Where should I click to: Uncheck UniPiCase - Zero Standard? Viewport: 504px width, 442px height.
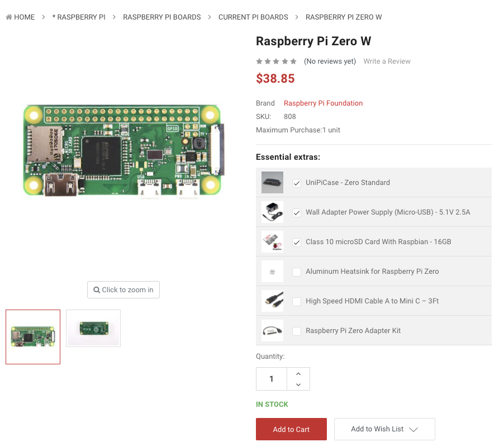[297, 183]
